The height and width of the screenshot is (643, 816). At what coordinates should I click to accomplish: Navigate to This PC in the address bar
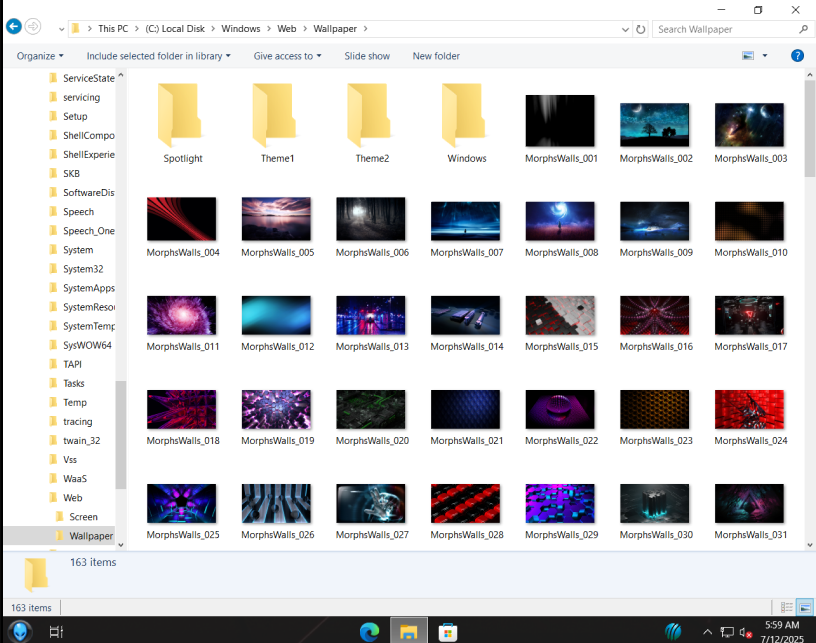tap(113, 29)
